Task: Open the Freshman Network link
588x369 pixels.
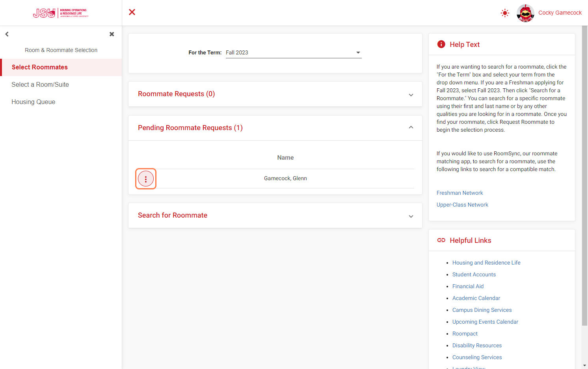Action: click(460, 193)
